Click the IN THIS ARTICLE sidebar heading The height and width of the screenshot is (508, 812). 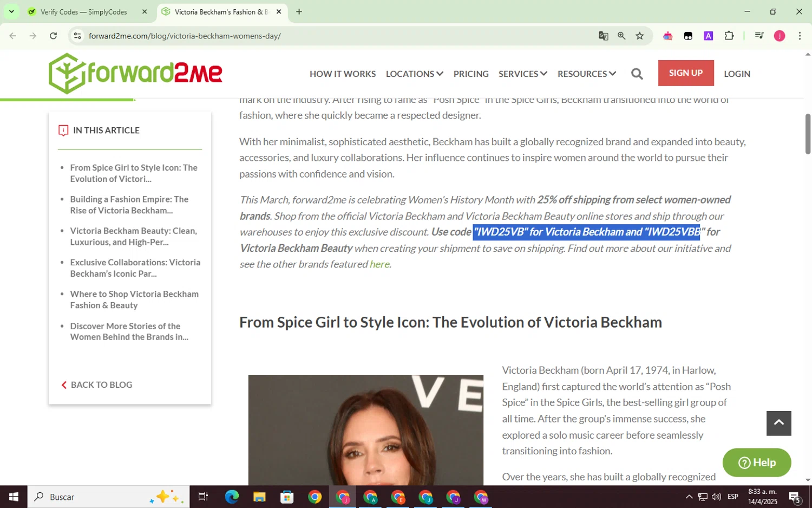(106, 131)
